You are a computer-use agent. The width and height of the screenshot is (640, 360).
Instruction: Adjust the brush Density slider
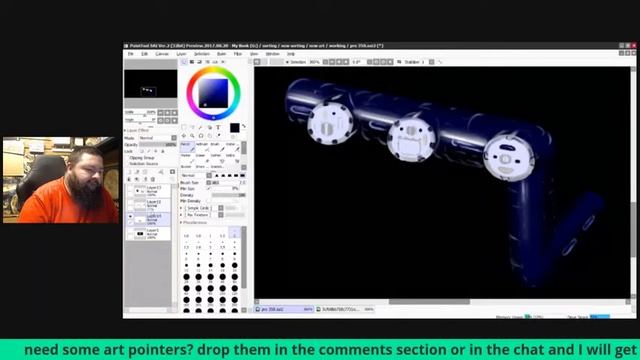tap(229, 195)
